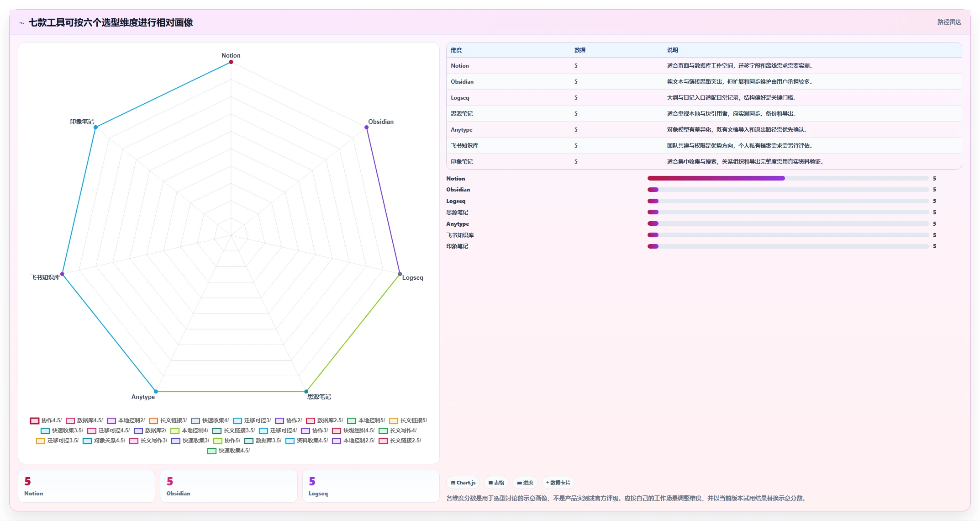Toggle legend item 长文写作3/
Screen dimensions: 980x521
click(x=148, y=441)
